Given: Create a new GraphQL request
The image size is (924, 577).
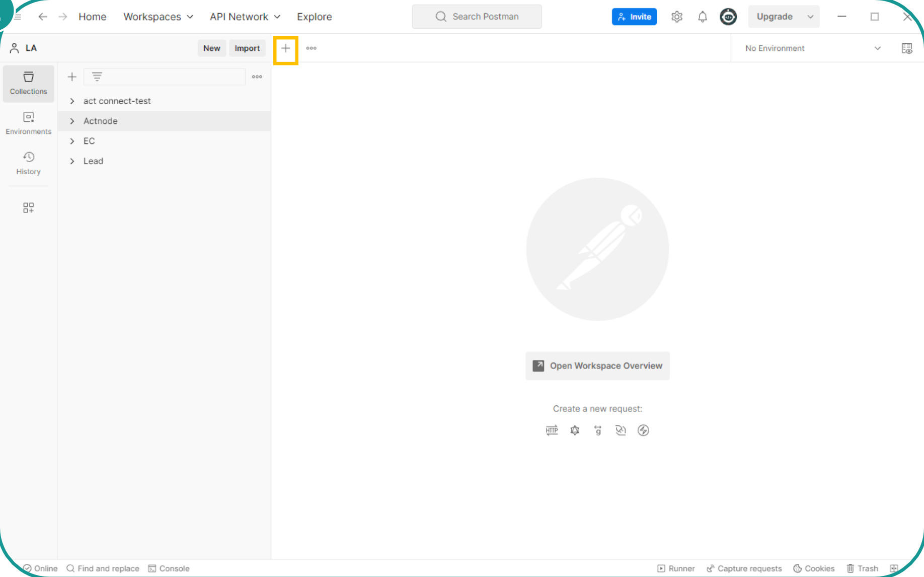Looking at the screenshot, I should [575, 430].
